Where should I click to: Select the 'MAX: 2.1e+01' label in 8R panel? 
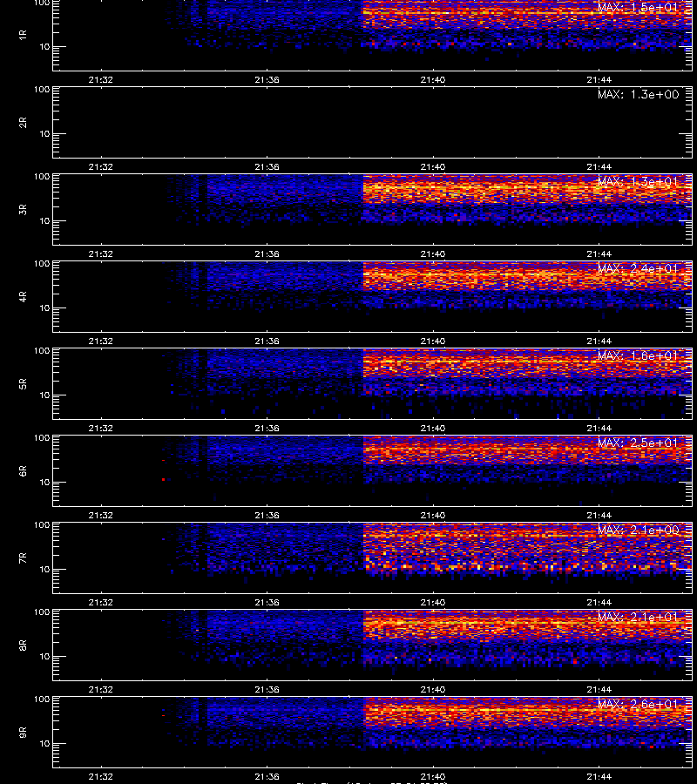click(639, 617)
